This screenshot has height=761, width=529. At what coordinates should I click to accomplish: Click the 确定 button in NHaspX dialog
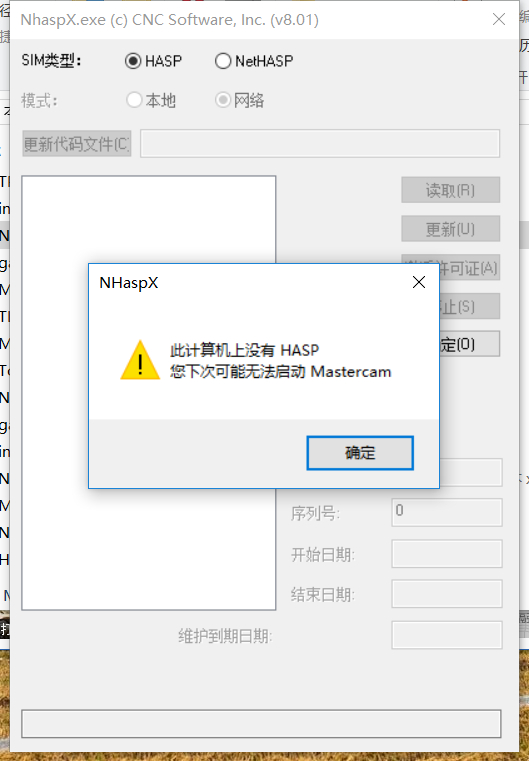coord(360,453)
